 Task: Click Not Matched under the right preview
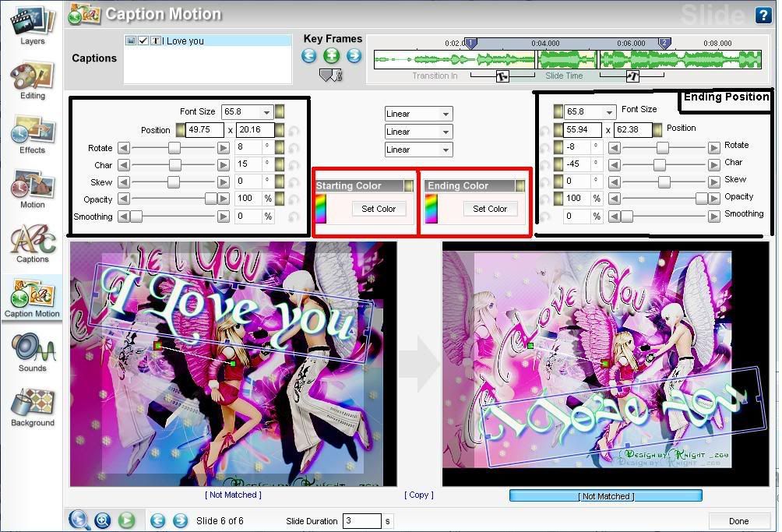[x=606, y=496]
